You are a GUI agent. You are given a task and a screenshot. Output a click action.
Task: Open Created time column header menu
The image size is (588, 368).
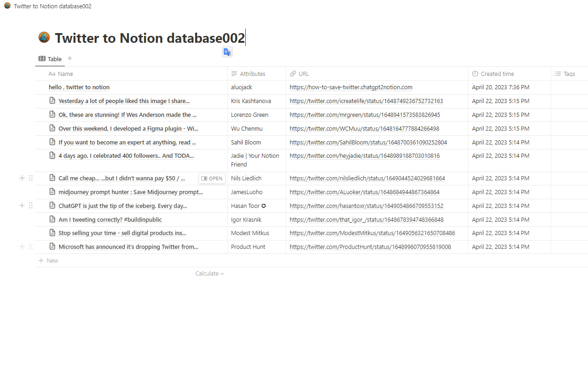(509, 74)
